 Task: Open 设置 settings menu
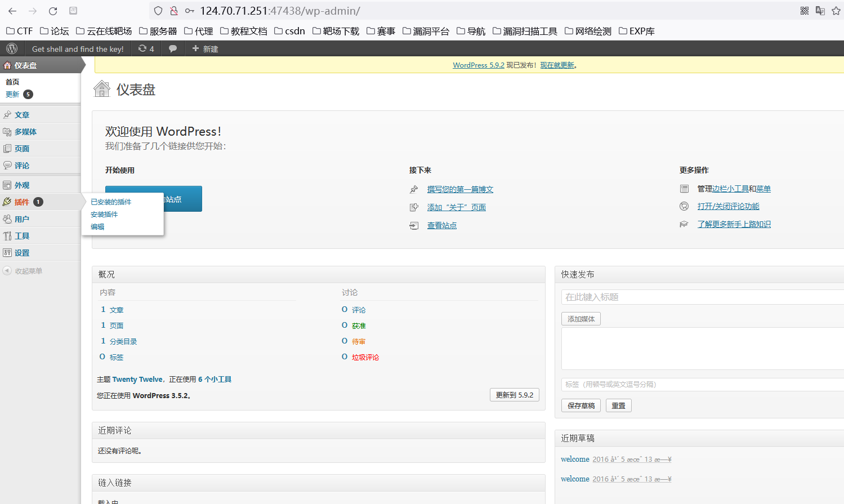(x=40, y=252)
